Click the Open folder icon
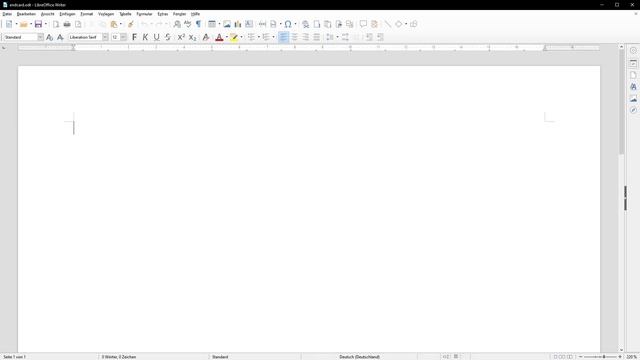This screenshot has width=640, height=360. [x=24, y=24]
